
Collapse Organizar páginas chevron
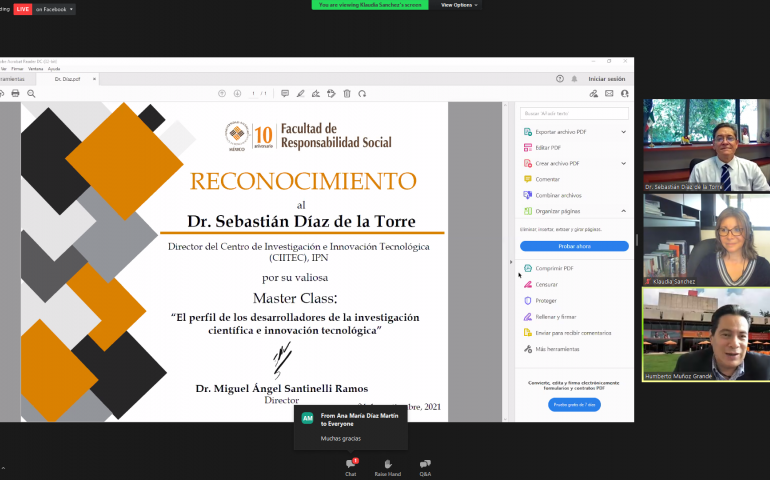point(624,211)
